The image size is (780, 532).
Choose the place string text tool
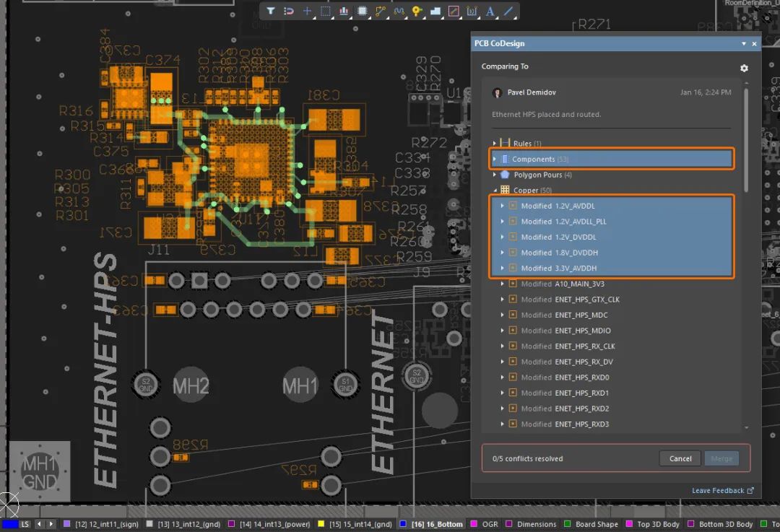coord(490,11)
